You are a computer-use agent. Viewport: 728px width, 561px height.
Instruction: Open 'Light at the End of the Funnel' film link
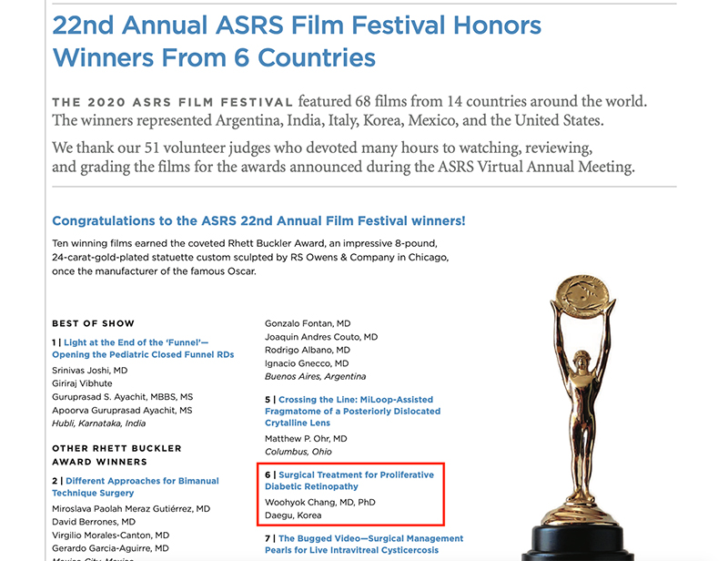pyautogui.click(x=143, y=349)
